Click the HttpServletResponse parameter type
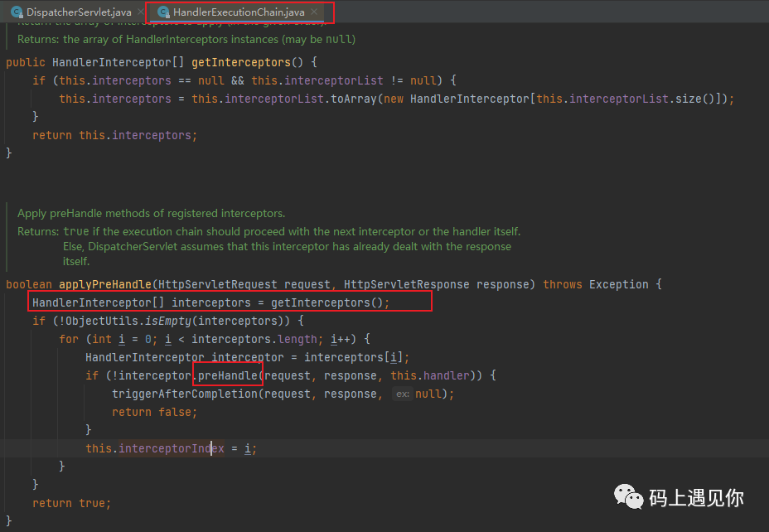This screenshot has width=769, height=532. 406,284
